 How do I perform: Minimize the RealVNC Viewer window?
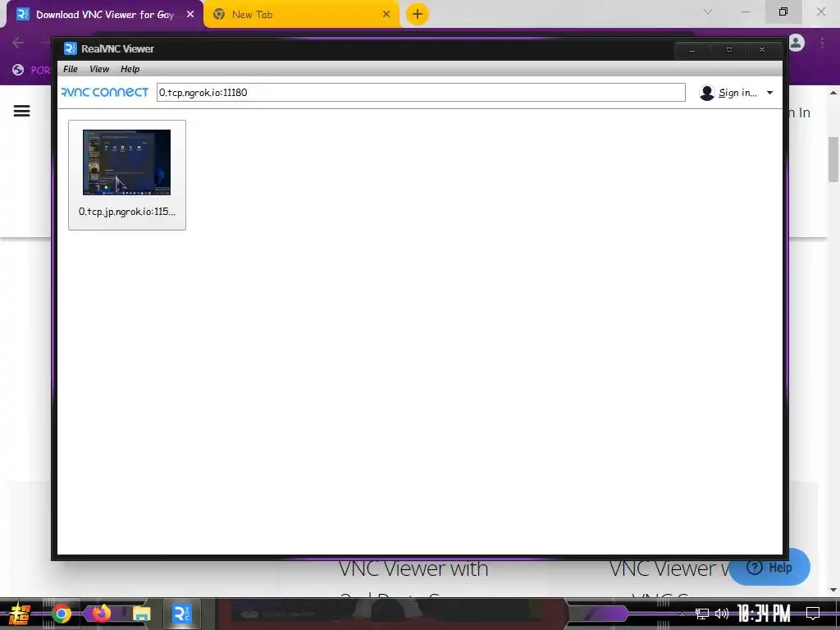coord(692,49)
